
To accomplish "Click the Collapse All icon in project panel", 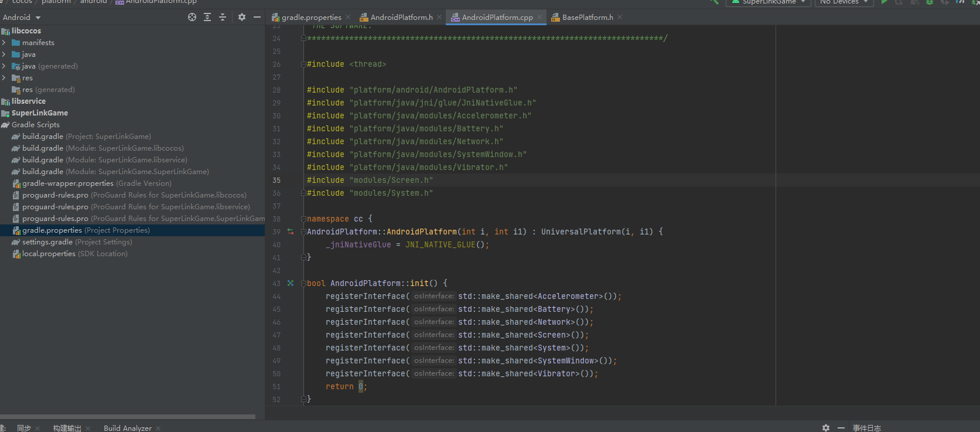I will pos(223,17).
